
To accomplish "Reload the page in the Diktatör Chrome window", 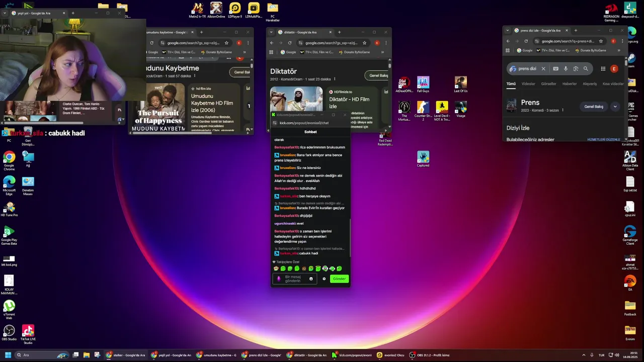I will point(290,43).
